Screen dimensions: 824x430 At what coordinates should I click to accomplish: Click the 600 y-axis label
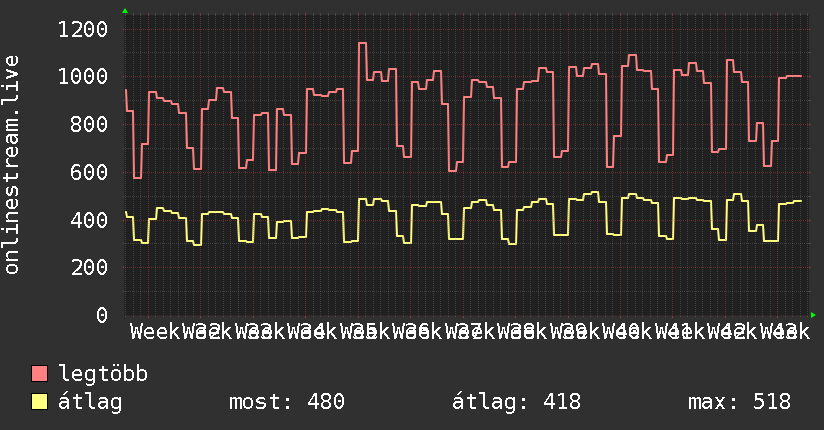(89, 172)
